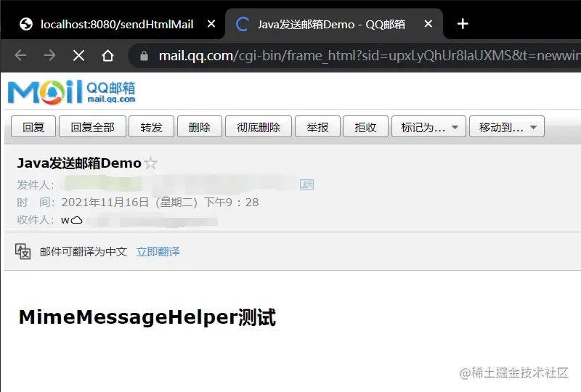Expand the 移动到 dropdown
This screenshot has height=392, width=581.
point(507,127)
